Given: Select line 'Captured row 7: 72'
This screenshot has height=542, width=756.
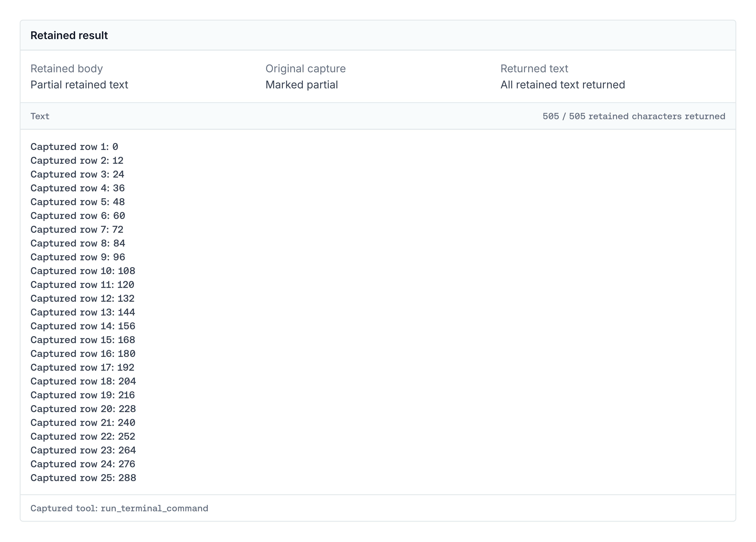Looking at the screenshot, I should pos(77,229).
